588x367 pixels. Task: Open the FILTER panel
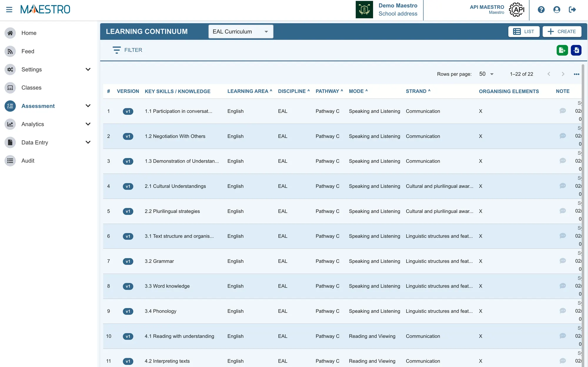click(127, 50)
